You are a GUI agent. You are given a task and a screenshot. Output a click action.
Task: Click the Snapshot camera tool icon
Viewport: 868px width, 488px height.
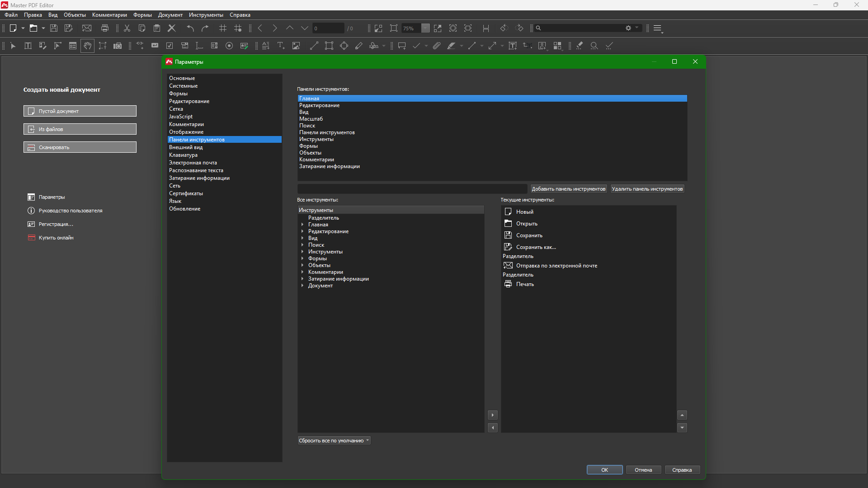pos(118,46)
